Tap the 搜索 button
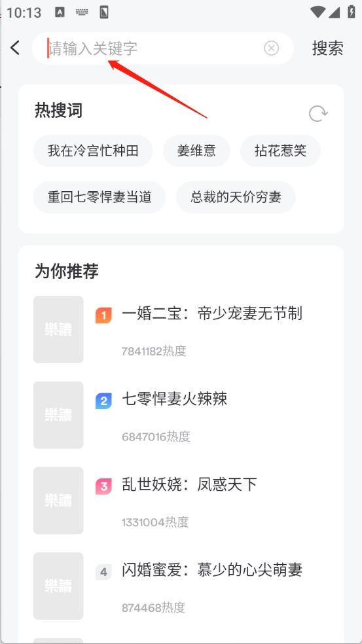Image resolution: width=362 pixels, height=644 pixels. [327, 48]
